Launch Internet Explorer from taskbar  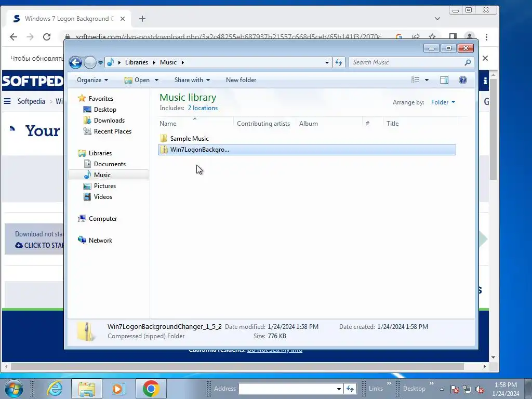tap(55, 389)
